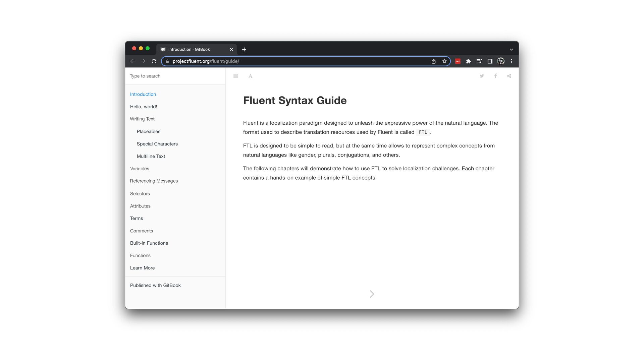Open Chrome three-dot menu
644x362 pixels.
(x=512, y=61)
